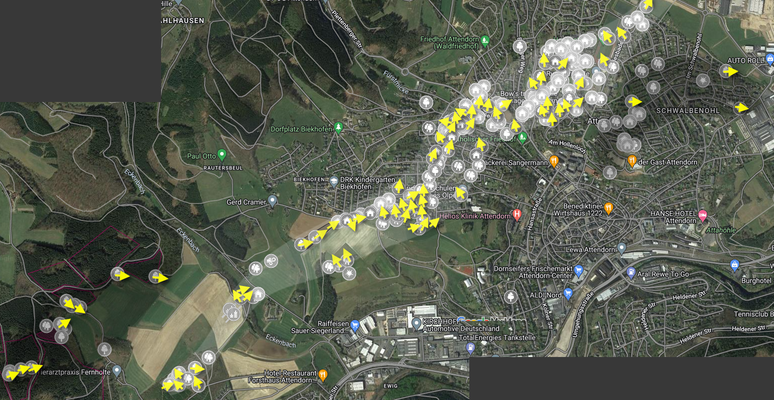This screenshot has width=774, height=400.
Task: Open Hotel-Restaurant Forsthaus Attendorn orange icon
Action: pyautogui.click(x=323, y=375)
